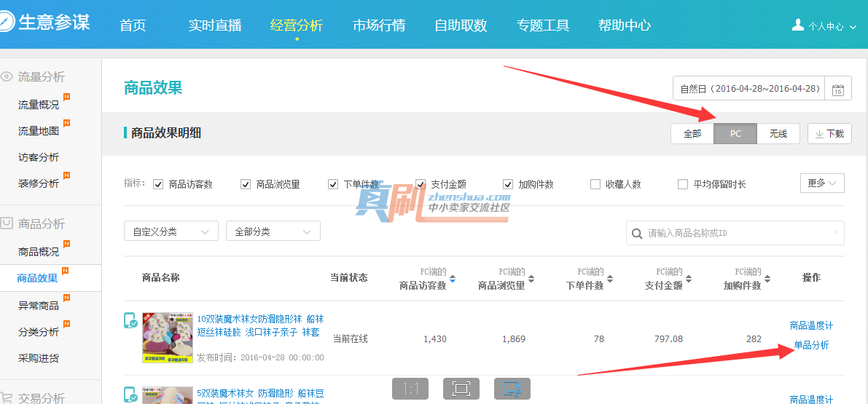This screenshot has height=404, width=868.
Task: Click the first product's socks thumbnail
Action: (x=167, y=338)
